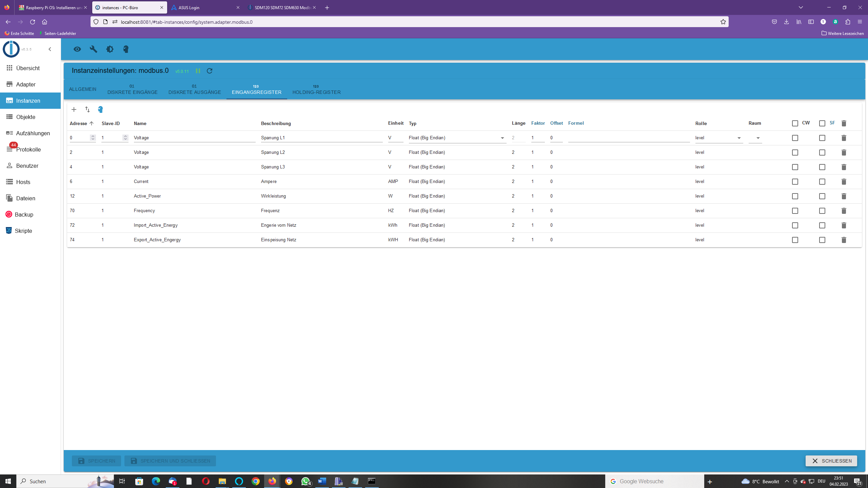Click the Schliessen button
The image size is (868, 488).
(x=831, y=461)
